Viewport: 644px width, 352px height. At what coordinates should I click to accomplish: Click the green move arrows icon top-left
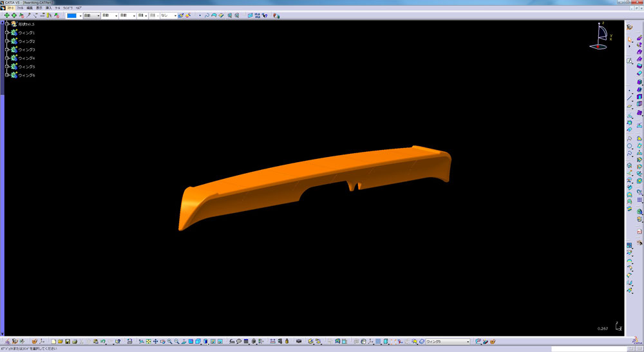pyautogui.click(x=6, y=15)
